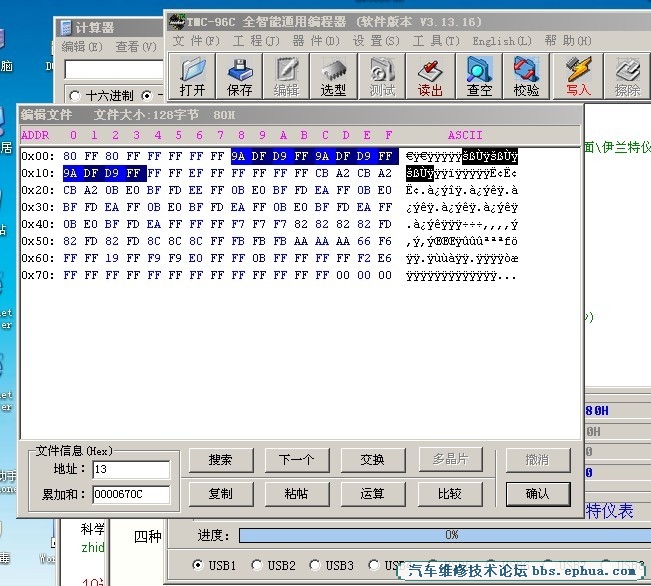This screenshot has width=651, height=586.
Task: Click the 0x10 address row label
Action: click(x=38, y=173)
